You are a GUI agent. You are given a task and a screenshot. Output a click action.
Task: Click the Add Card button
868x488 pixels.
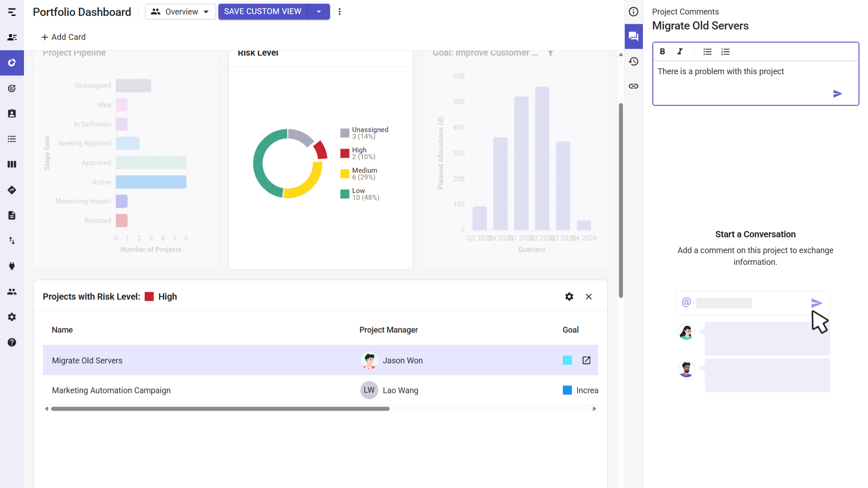(x=63, y=37)
